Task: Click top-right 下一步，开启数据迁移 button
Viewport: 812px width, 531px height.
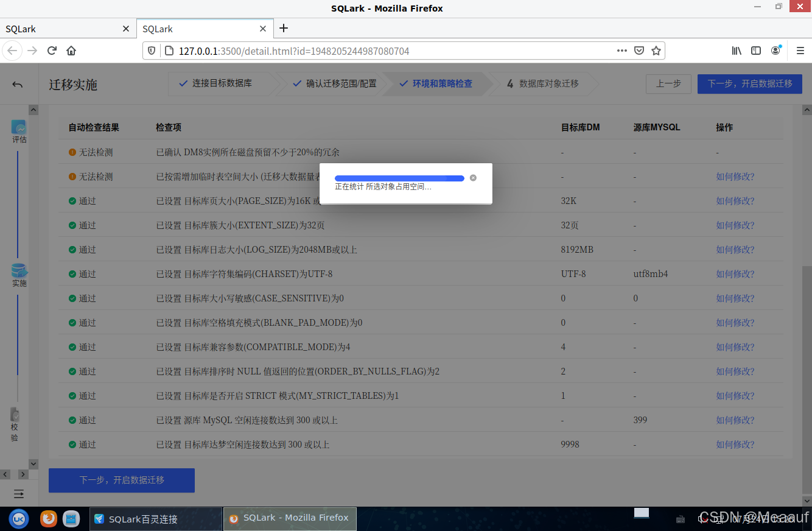Action: [x=750, y=83]
